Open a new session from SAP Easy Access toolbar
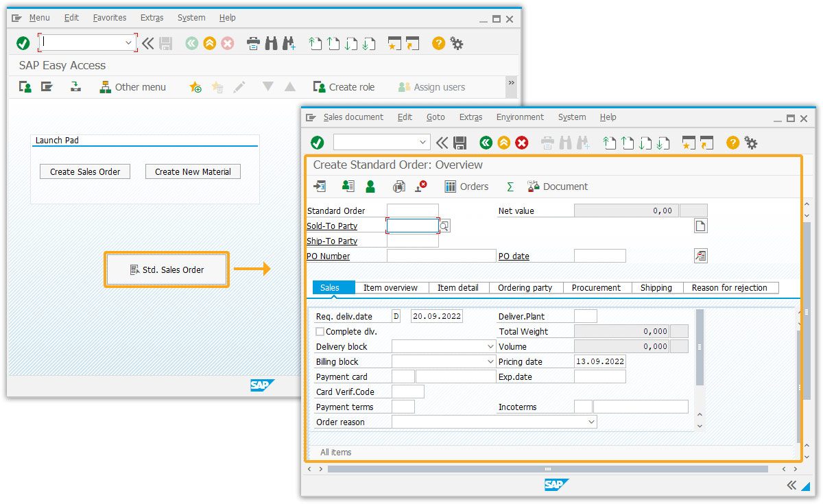Screen dimensions: 823x504 394,43
